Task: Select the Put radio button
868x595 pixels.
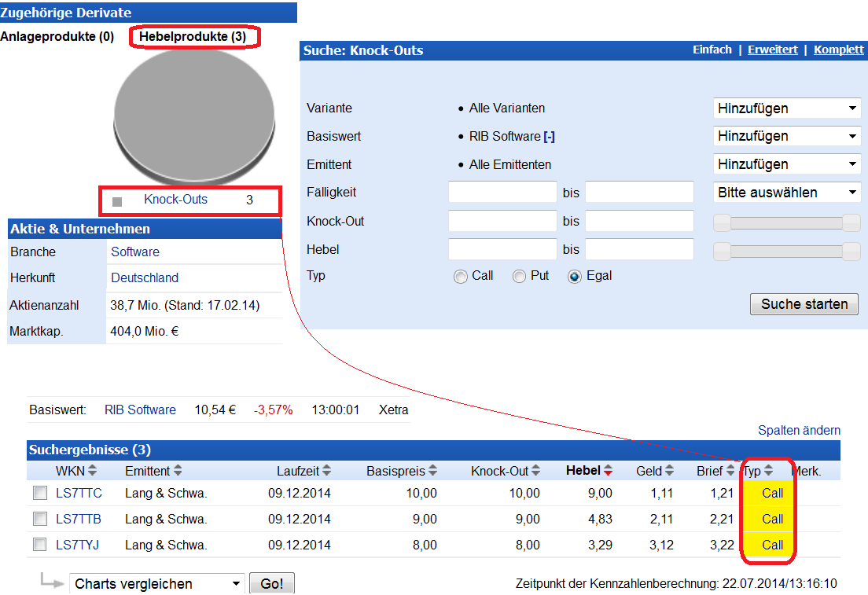Action: 519,277
